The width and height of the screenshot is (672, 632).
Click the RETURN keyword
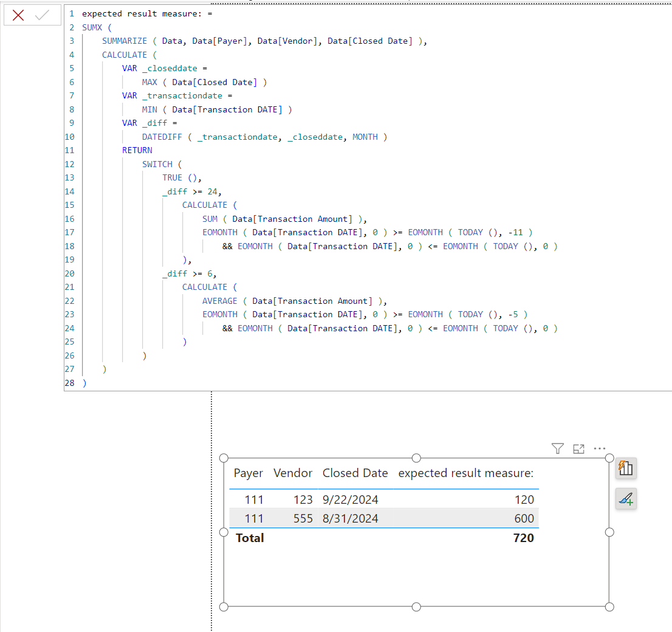coord(137,151)
